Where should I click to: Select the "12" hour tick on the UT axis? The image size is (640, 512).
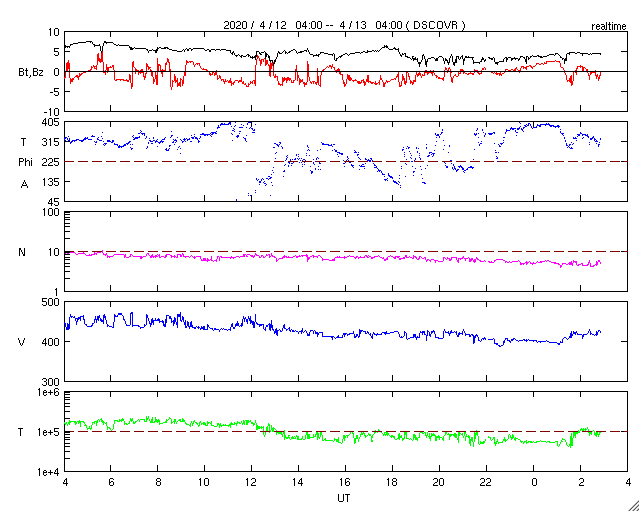click(x=251, y=483)
